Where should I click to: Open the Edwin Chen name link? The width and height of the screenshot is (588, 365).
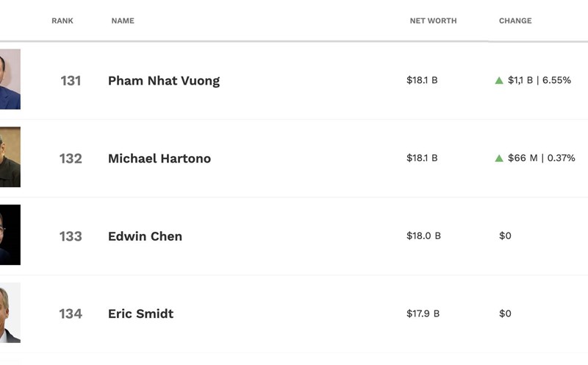point(145,236)
